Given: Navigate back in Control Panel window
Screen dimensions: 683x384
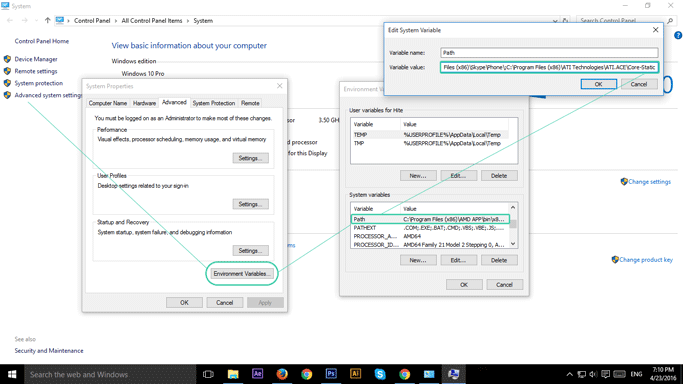Looking at the screenshot, I should pos(10,20).
